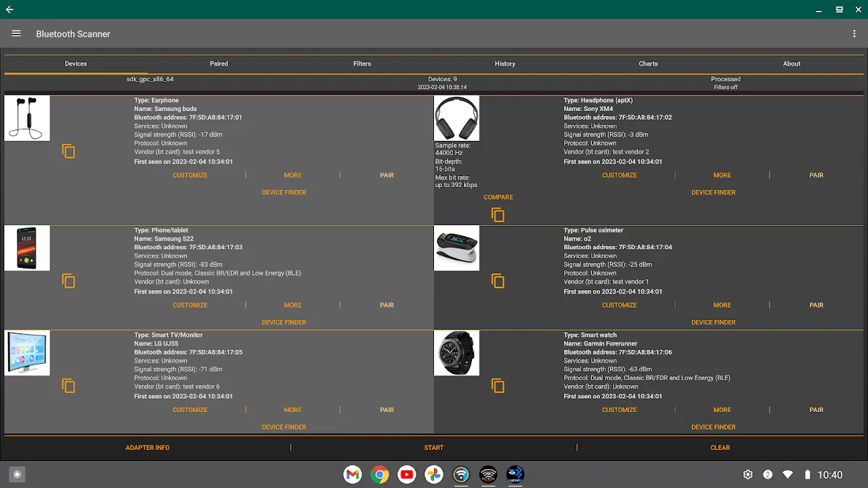Open DEVICE FINDER for Samsung S22
868x488 pixels.
coord(284,323)
